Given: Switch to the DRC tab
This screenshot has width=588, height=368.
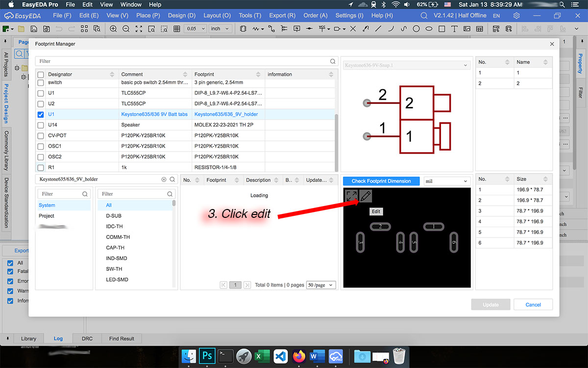Looking at the screenshot, I should coord(87,339).
